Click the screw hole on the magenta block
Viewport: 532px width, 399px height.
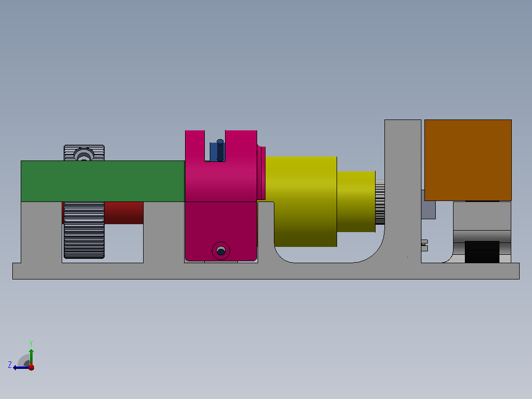[x=221, y=251]
